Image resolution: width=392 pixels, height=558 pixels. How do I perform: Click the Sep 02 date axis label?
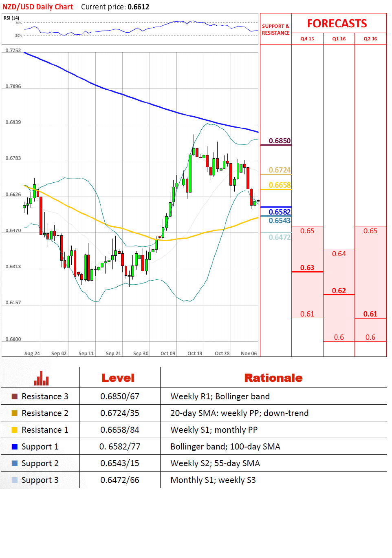point(59,354)
